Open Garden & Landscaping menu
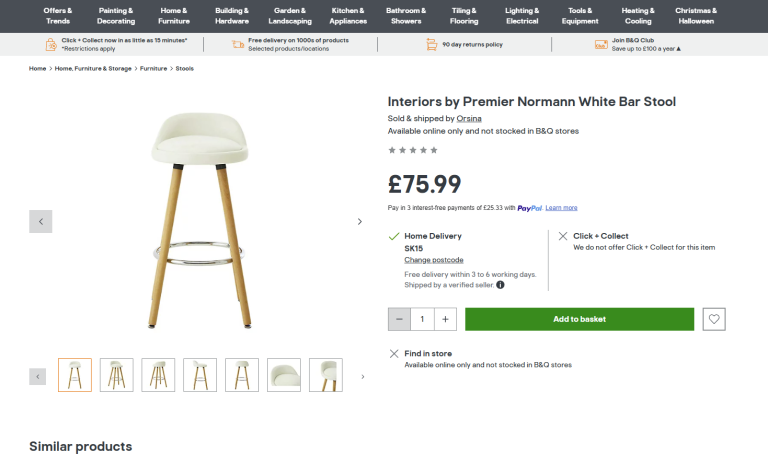768x466 pixels. point(290,15)
